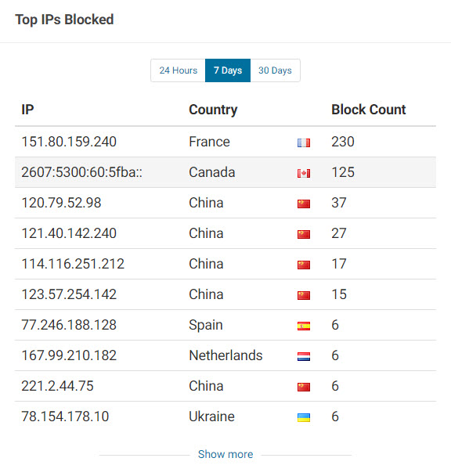Click the Netherlands flag icon
Viewport: 451px width, 476px height.
[304, 356]
